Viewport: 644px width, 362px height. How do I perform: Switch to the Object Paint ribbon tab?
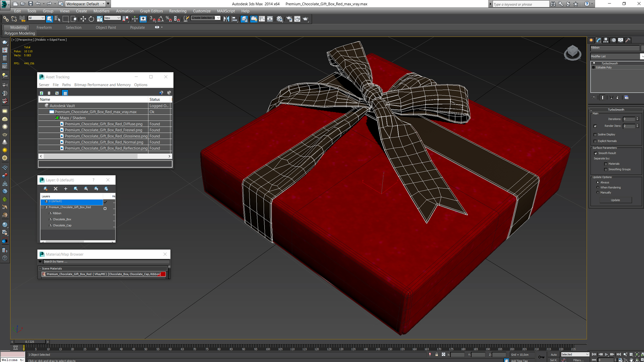[106, 27]
